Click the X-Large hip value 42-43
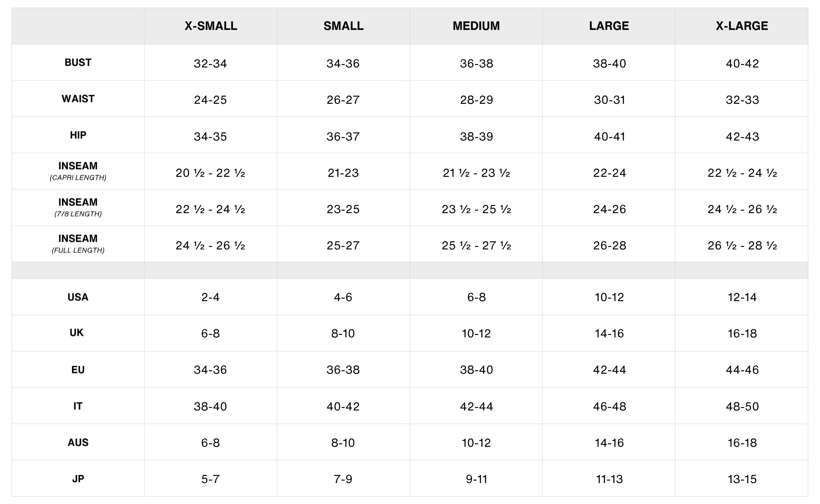Viewport: 820px width, 504px height. [742, 137]
